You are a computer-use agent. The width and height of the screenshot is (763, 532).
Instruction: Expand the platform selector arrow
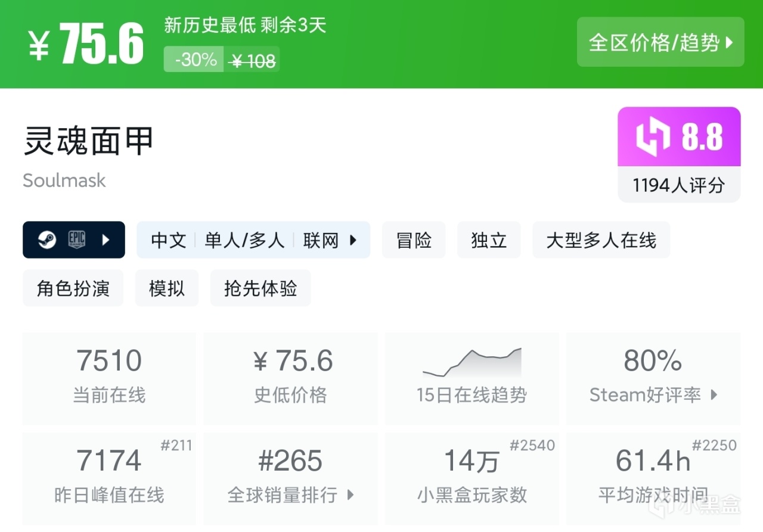[106, 240]
